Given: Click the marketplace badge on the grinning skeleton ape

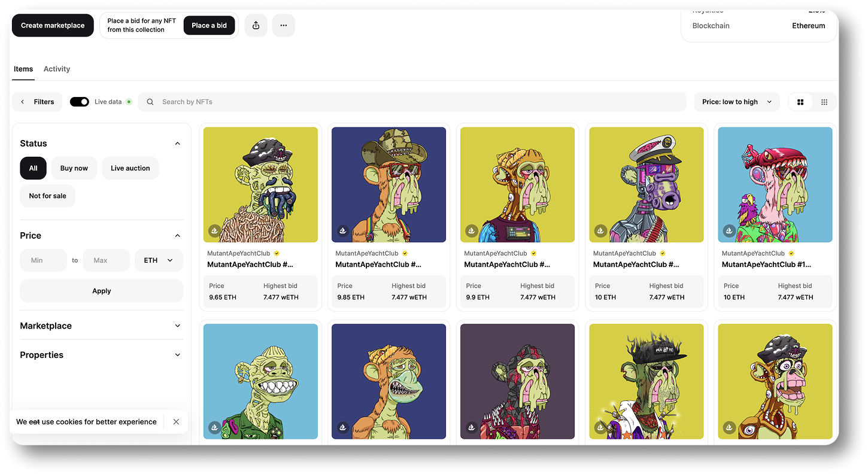Looking at the screenshot, I should (x=214, y=427).
